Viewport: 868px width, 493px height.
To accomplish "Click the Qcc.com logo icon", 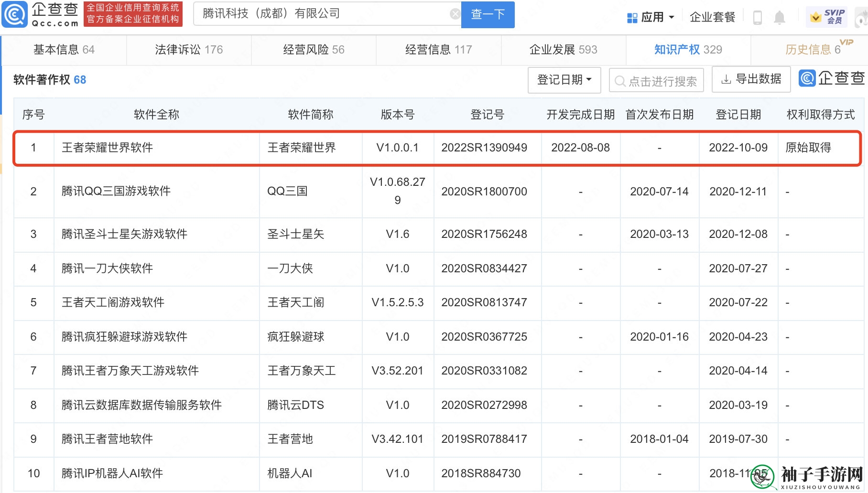I will point(14,14).
